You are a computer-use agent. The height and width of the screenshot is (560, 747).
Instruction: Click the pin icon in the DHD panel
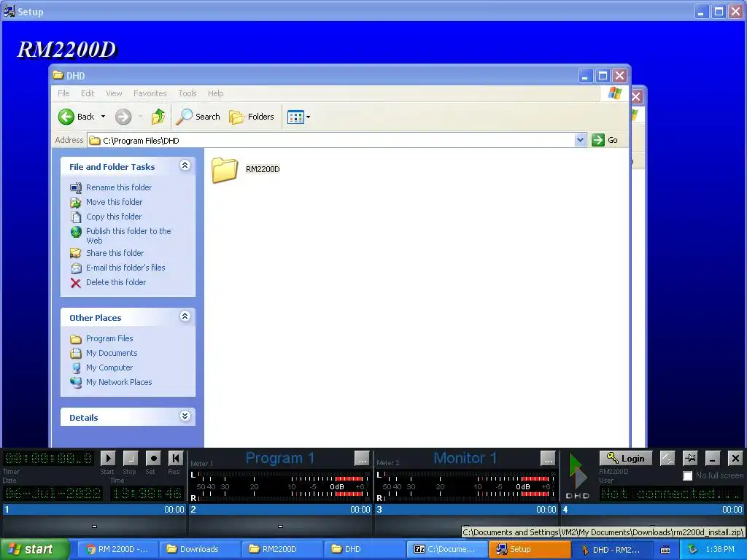click(x=690, y=458)
